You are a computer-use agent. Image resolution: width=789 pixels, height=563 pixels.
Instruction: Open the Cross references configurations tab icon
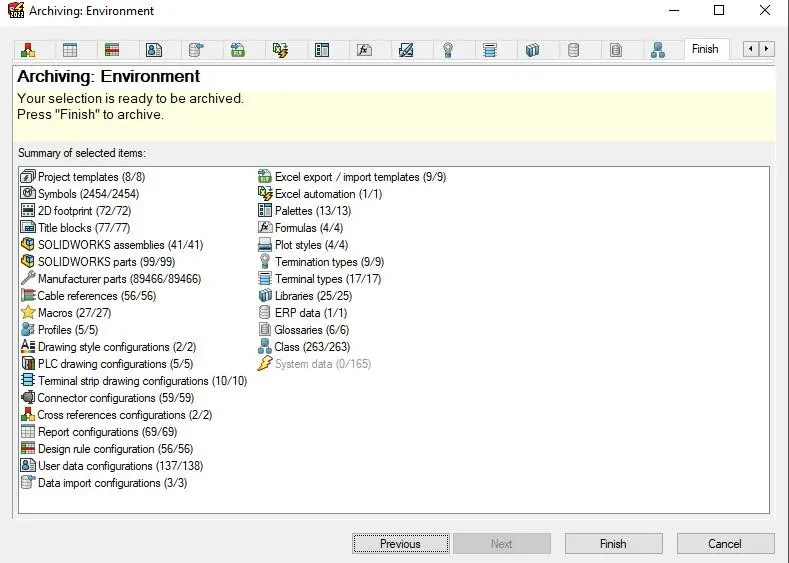28,49
